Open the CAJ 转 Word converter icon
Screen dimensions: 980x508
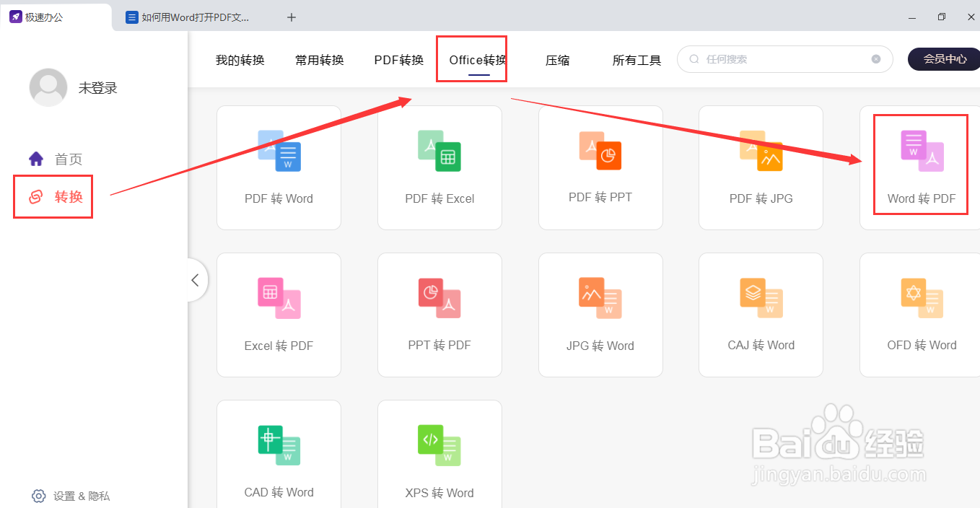pos(761,298)
